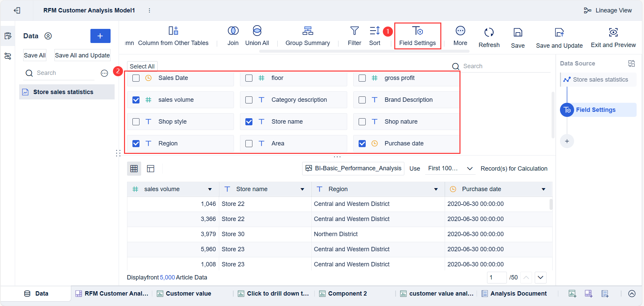Open the Join tool
Viewport: 644px width, 306px height.
233,36
